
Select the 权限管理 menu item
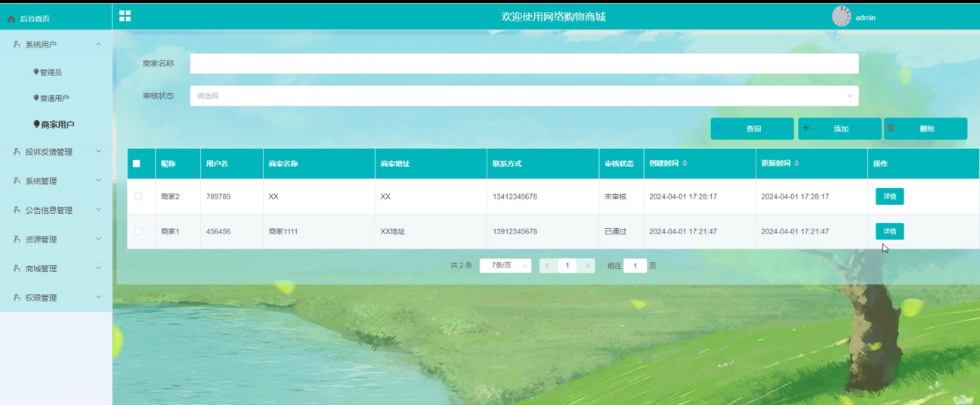click(x=41, y=298)
